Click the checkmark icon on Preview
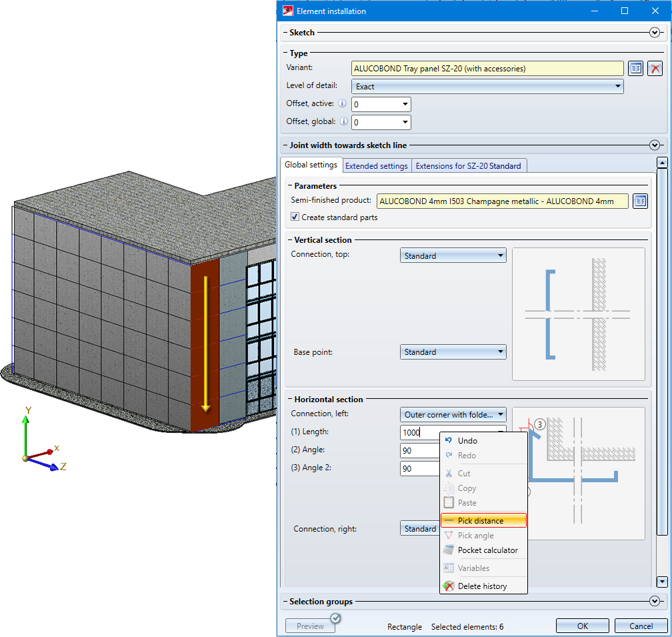This screenshot has width=672, height=637. click(x=335, y=618)
